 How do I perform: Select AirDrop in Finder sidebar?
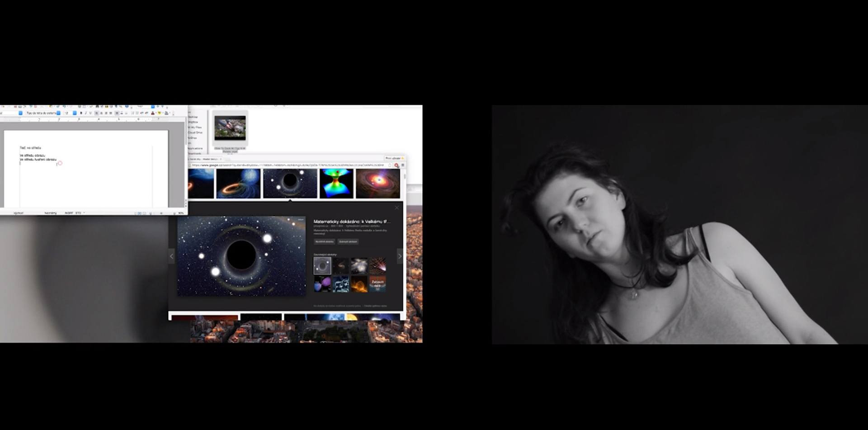coord(193,138)
